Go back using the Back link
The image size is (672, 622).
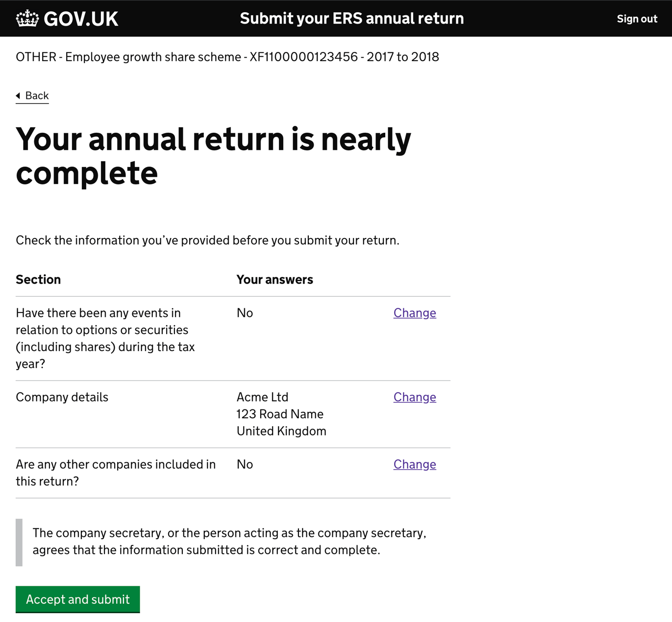(37, 96)
